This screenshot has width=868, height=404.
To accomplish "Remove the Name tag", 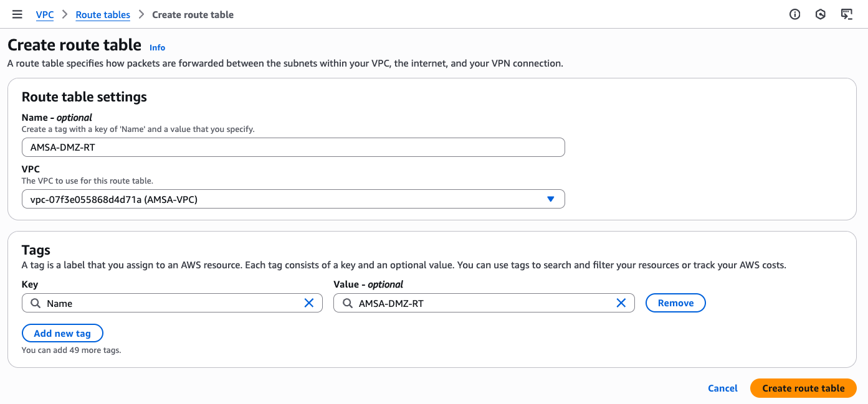I will [x=675, y=303].
